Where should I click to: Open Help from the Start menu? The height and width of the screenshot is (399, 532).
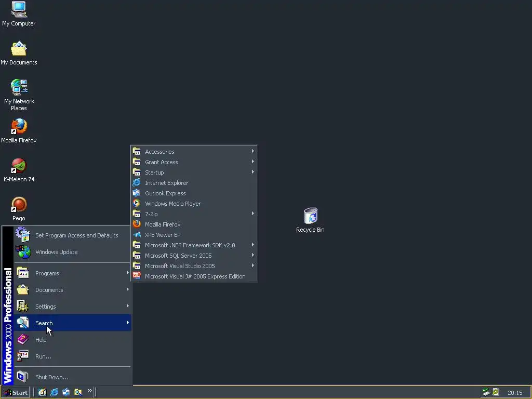(72, 340)
